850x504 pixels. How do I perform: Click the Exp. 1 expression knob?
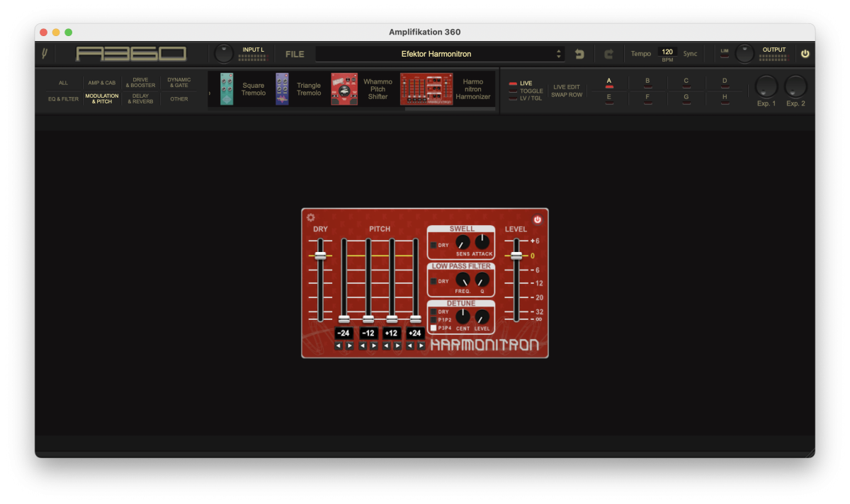click(766, 86)
